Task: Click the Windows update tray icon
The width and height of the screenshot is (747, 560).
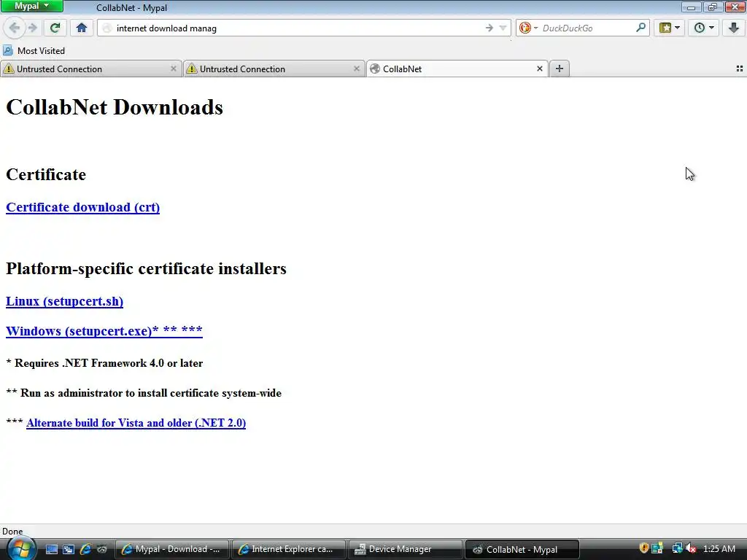Action: (x=657, y=548)
